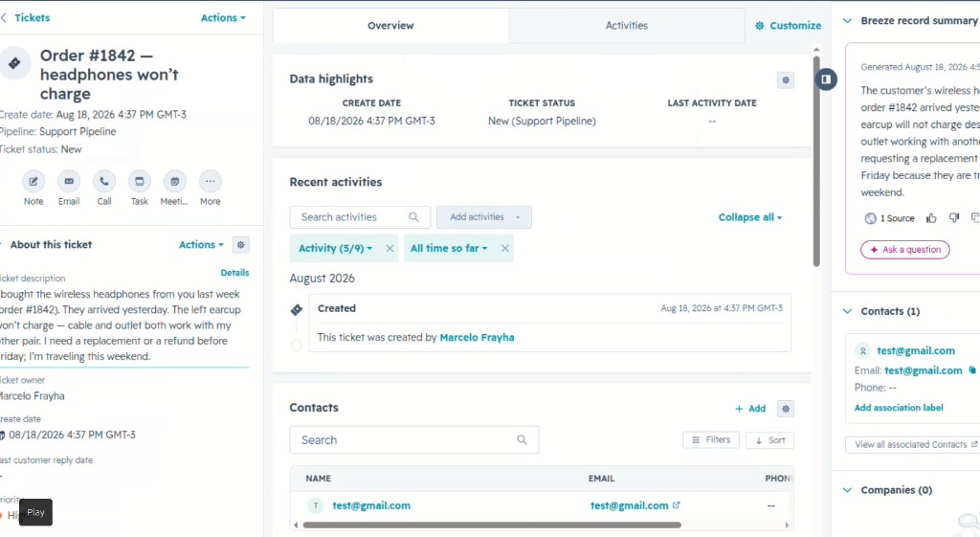Focus the Contacts Search field
The image size is (980, 537).
413,440
